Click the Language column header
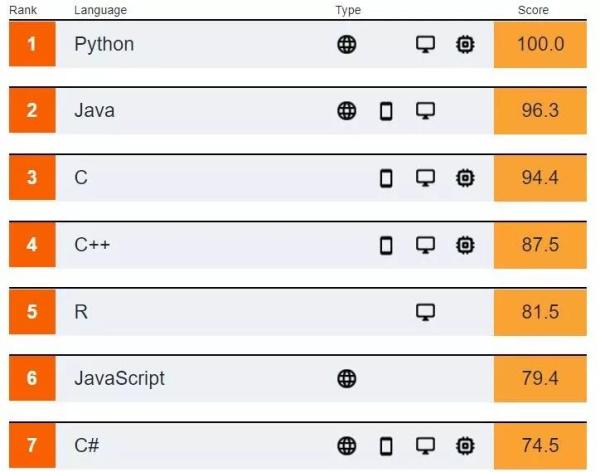 100,10
